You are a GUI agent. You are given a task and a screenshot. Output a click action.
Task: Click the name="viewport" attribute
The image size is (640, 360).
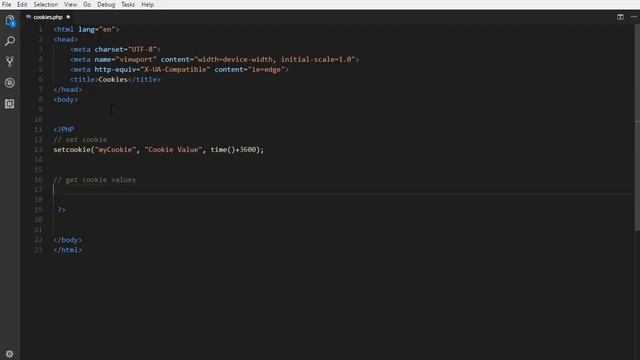[x=125, y=60]
